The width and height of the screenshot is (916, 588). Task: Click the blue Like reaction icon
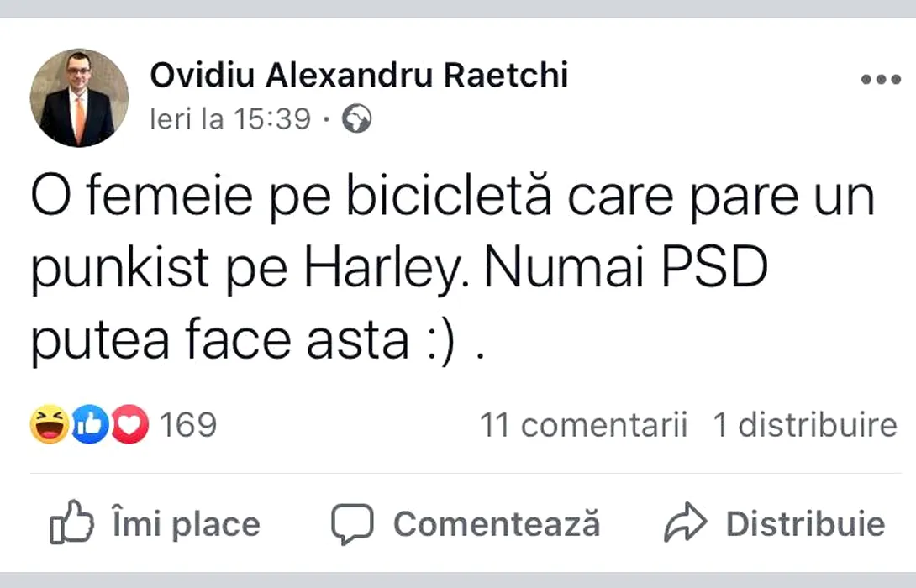point(90,424)
